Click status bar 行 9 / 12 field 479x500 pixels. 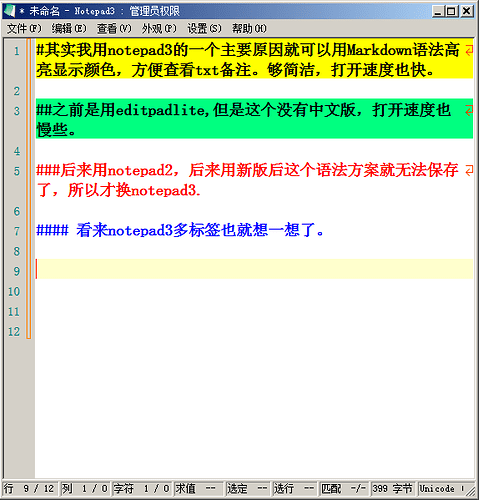click(x=30, y=489)
